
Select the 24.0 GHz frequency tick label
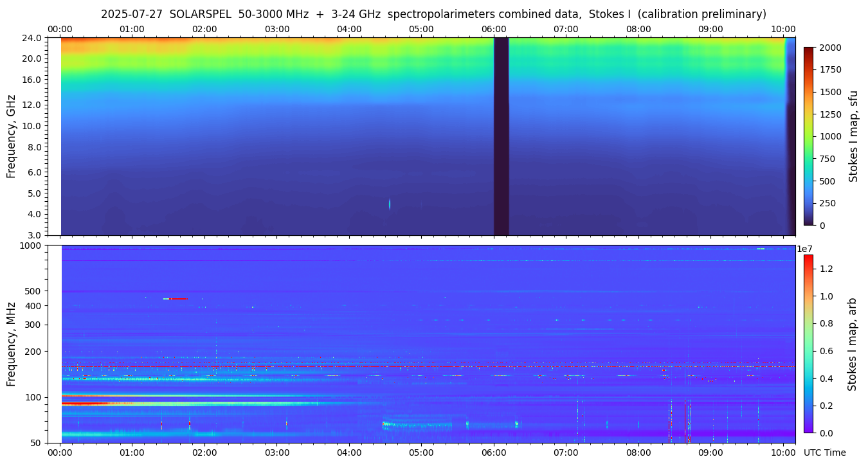point(33,38)
